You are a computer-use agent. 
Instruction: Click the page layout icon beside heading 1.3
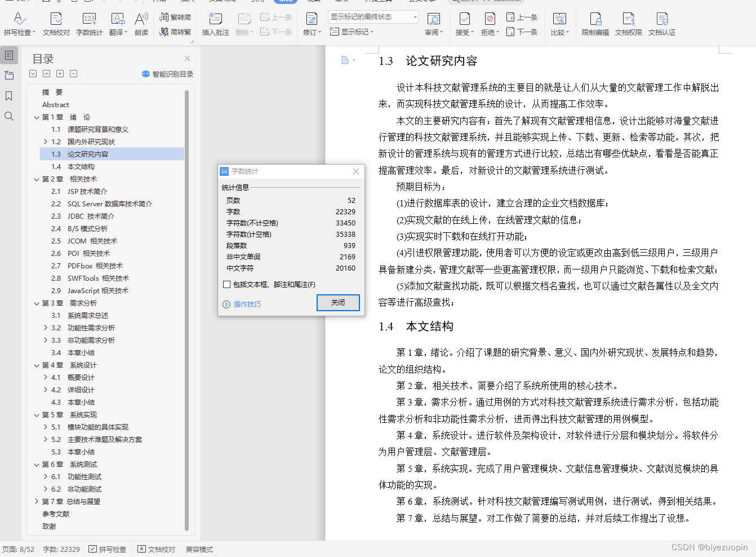[345, 60]
